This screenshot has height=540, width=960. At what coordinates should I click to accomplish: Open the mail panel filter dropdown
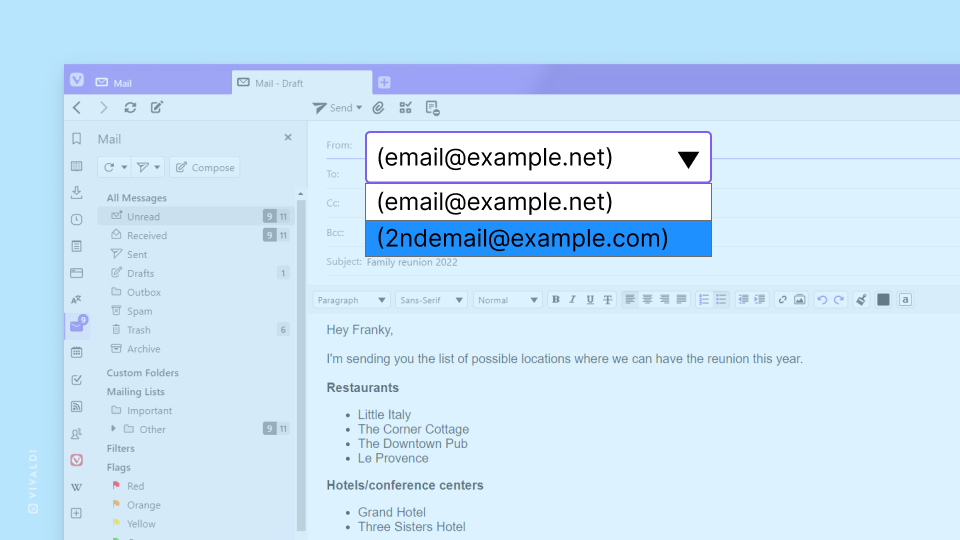pos(157,167)
